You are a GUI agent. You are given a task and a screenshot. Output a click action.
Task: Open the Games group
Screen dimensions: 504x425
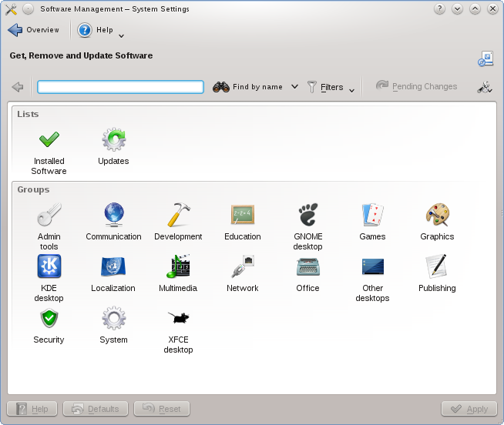pyautogui.click(x=372, y=222)
